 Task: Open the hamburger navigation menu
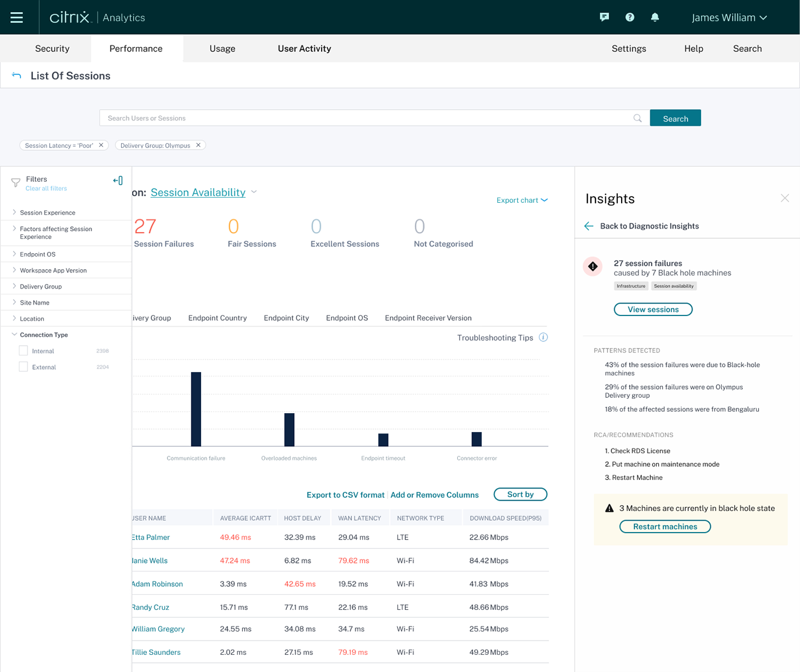tap(17, 17)
